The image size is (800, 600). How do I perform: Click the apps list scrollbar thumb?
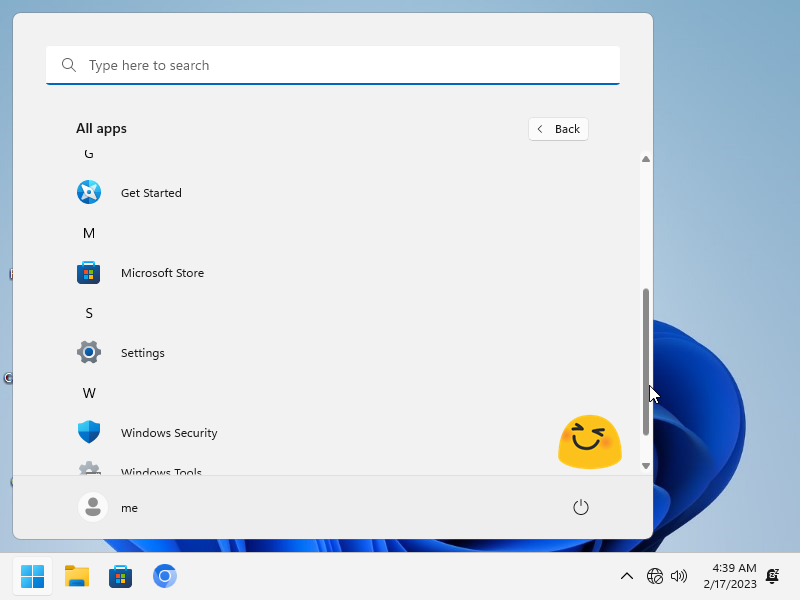(x=645, y=362)
